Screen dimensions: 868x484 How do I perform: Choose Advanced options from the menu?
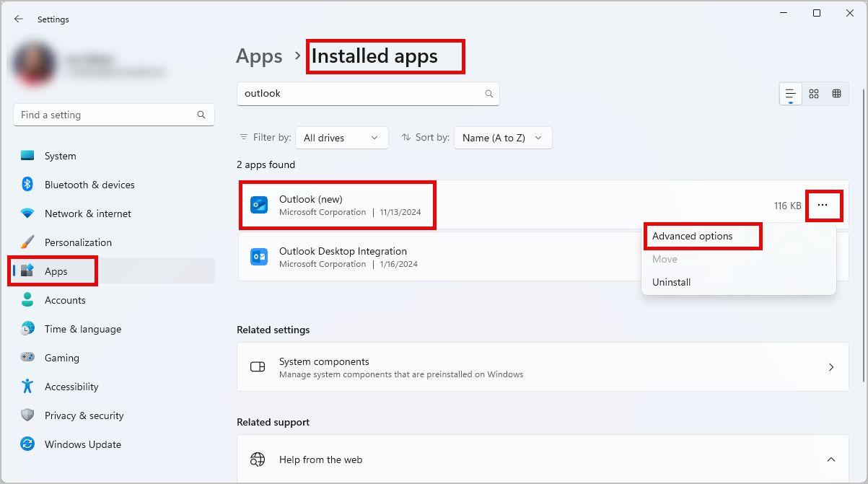[739, 236]
